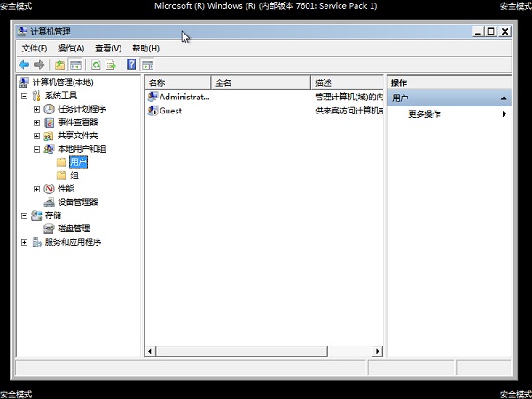This screenshot has height=399, width=532.
Task: Select the Guest user account
Action: coord(170,111)
